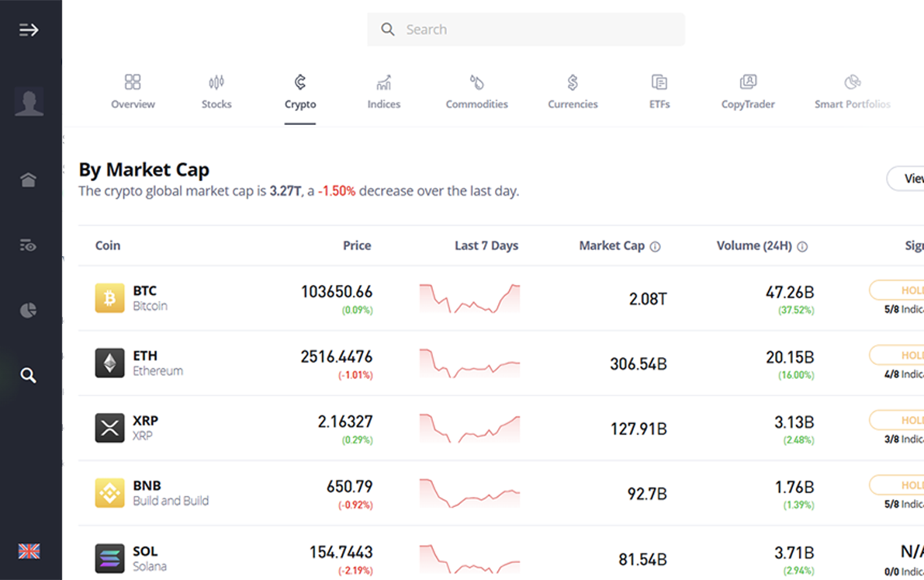Click the BNB logo icon
924x580 pixels.
click(x=109, y=493)
